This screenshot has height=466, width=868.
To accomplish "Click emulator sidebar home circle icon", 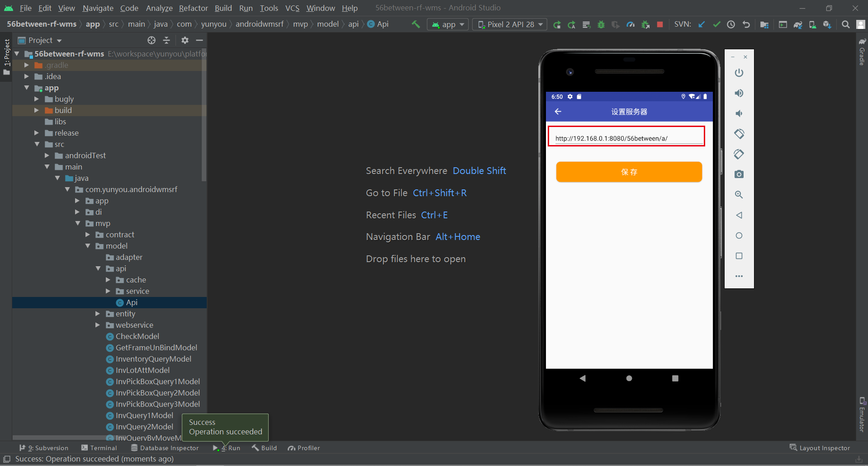I will [739, 235].
